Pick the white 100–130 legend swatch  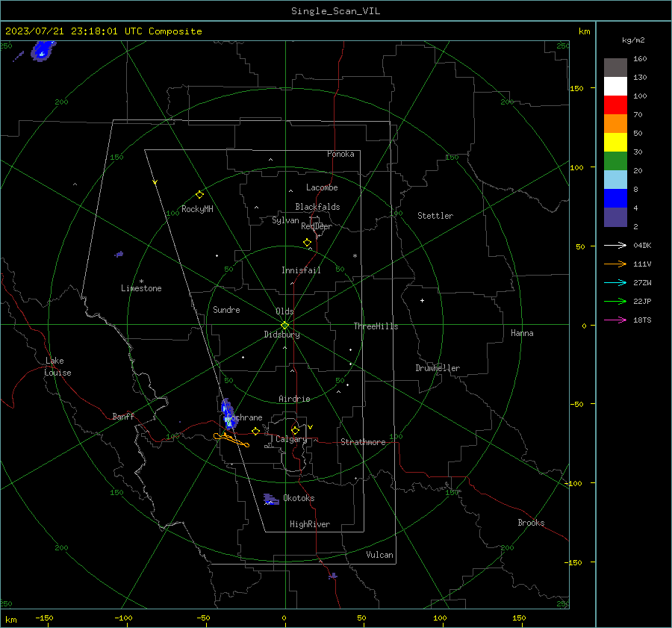[x=615, y=87]
